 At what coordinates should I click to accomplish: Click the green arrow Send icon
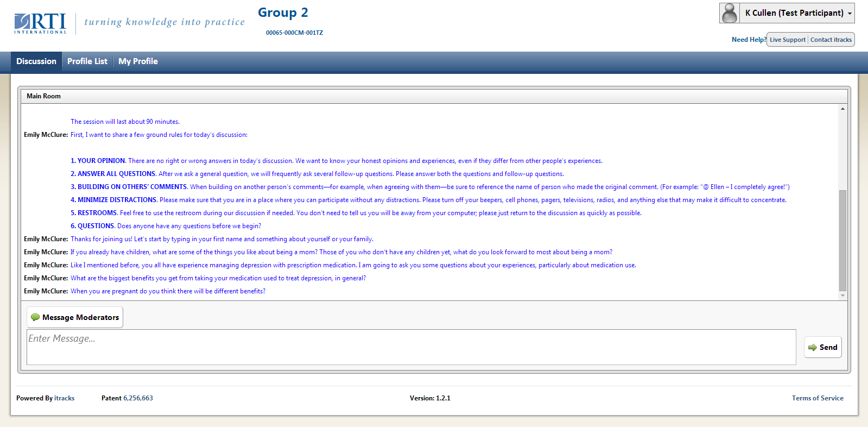pos(812,348)
